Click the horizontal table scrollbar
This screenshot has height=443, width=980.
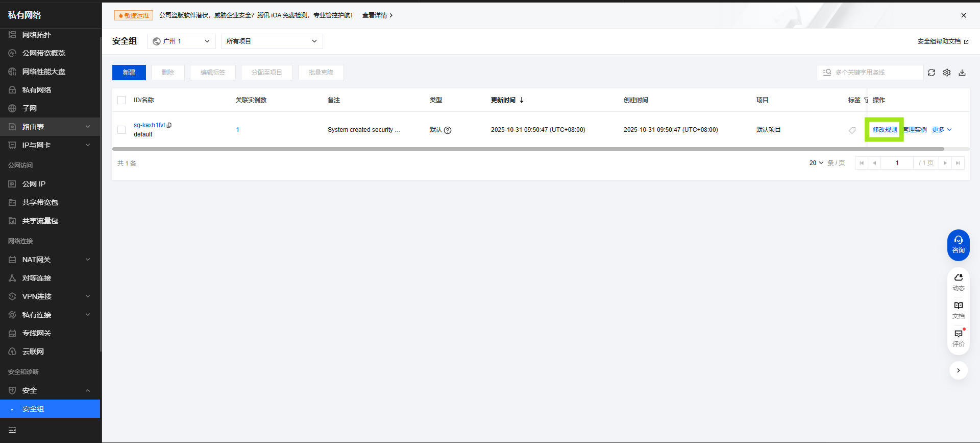tap(528, 149)
